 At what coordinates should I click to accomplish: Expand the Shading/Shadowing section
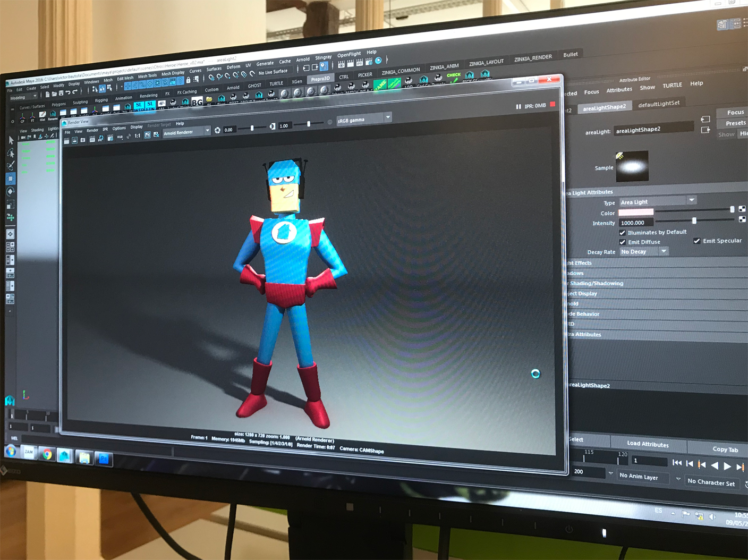657,283
